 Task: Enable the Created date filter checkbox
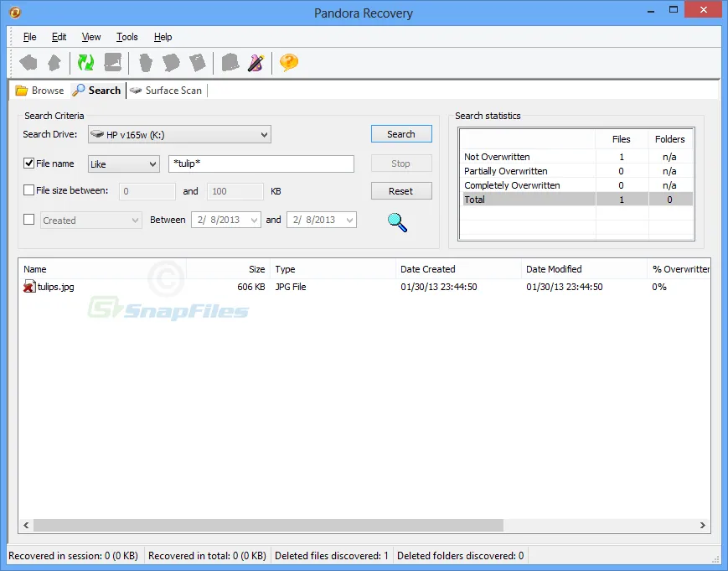point(28,220)
